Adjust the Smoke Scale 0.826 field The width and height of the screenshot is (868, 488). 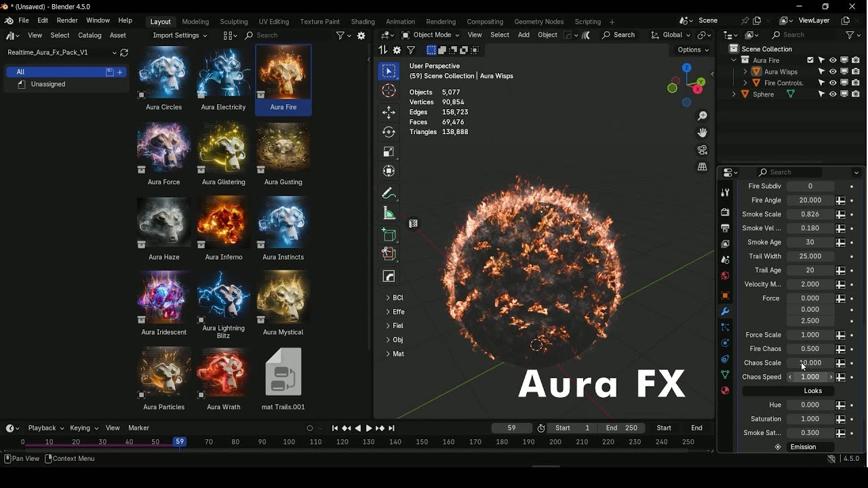coord(810,214)
